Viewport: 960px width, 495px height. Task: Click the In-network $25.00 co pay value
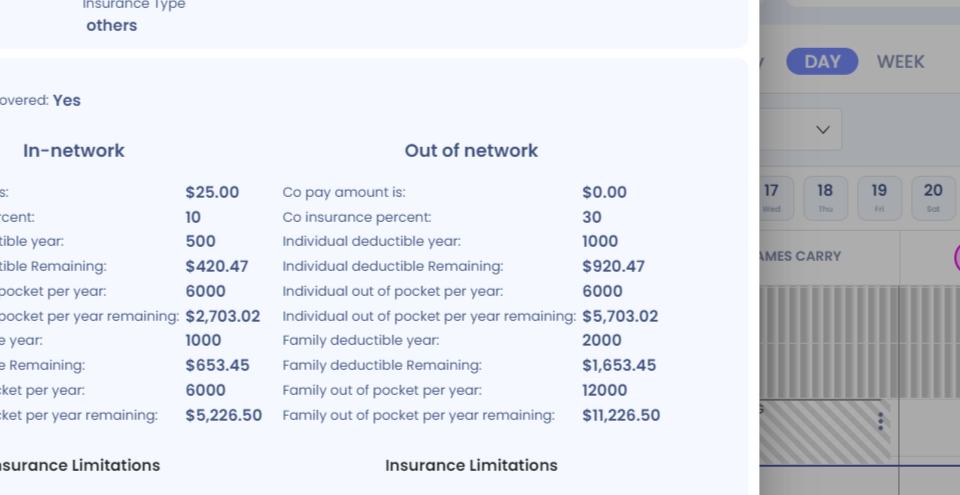point(212,192)
